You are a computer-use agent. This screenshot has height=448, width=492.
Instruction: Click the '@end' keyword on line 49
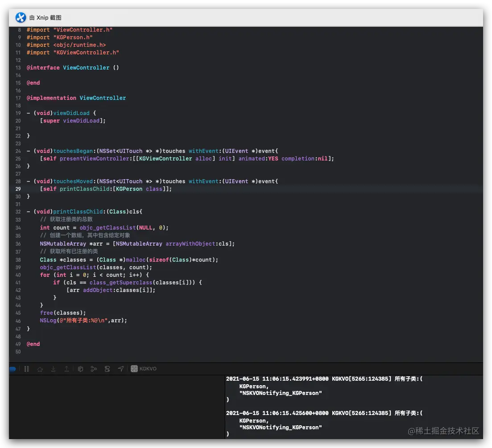[x=33, y=344]
